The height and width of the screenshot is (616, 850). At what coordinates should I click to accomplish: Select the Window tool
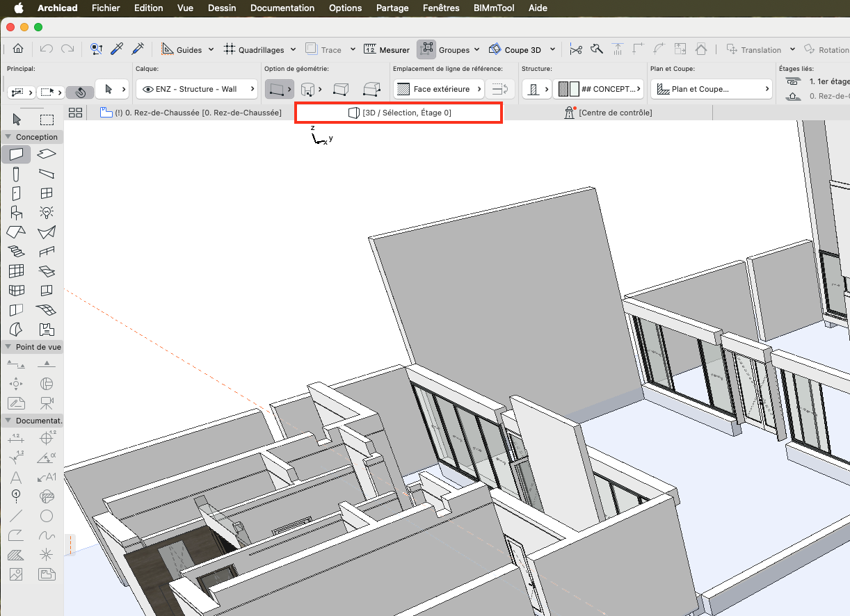(x=47, y=193)
